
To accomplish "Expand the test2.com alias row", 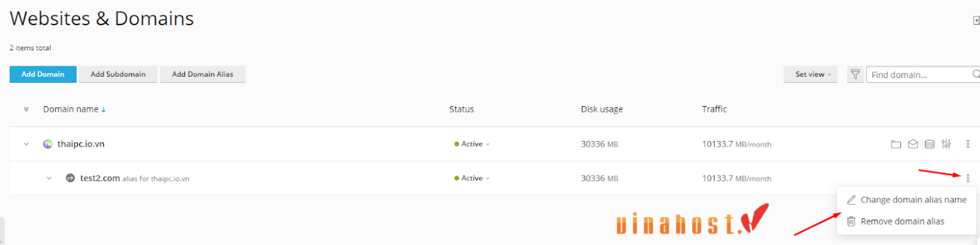I will click(49, 178).
